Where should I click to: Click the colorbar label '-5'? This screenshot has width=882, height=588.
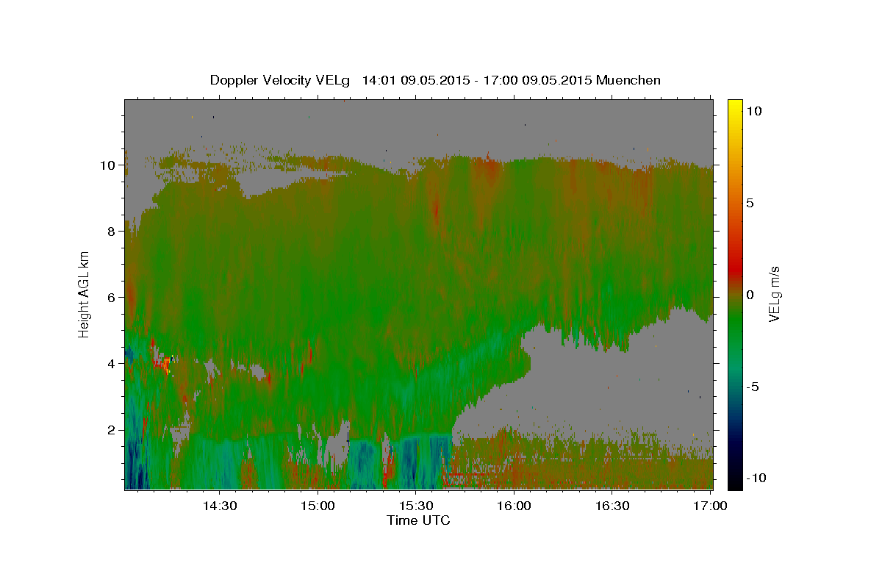pos(753,387)
